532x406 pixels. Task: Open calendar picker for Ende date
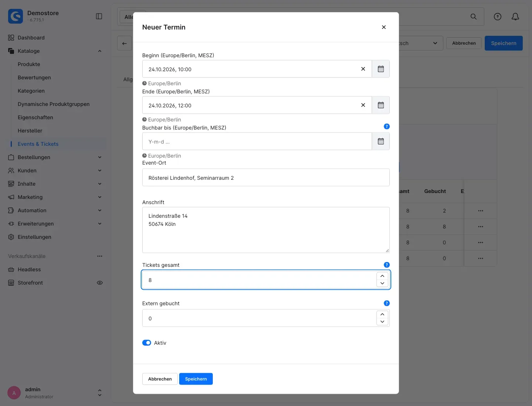coord(381,105)
